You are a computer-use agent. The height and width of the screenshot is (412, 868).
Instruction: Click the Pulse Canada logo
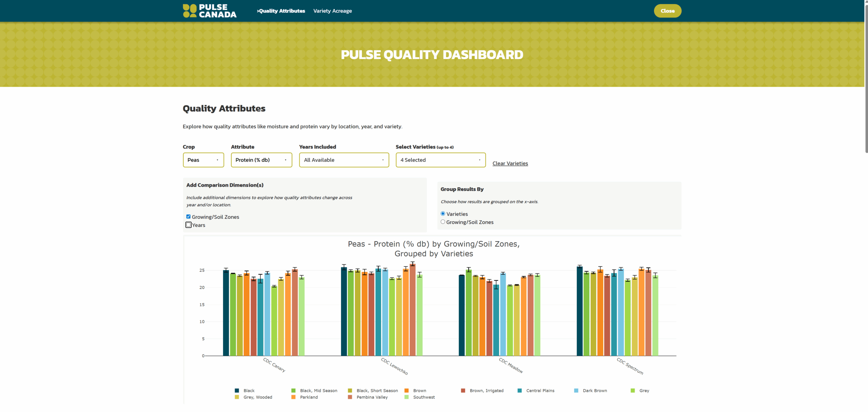210,11
